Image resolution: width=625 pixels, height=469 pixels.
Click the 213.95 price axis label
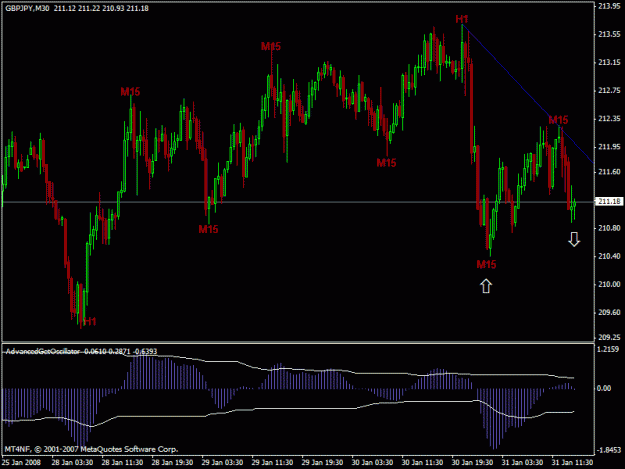click(x=609, y=6)
